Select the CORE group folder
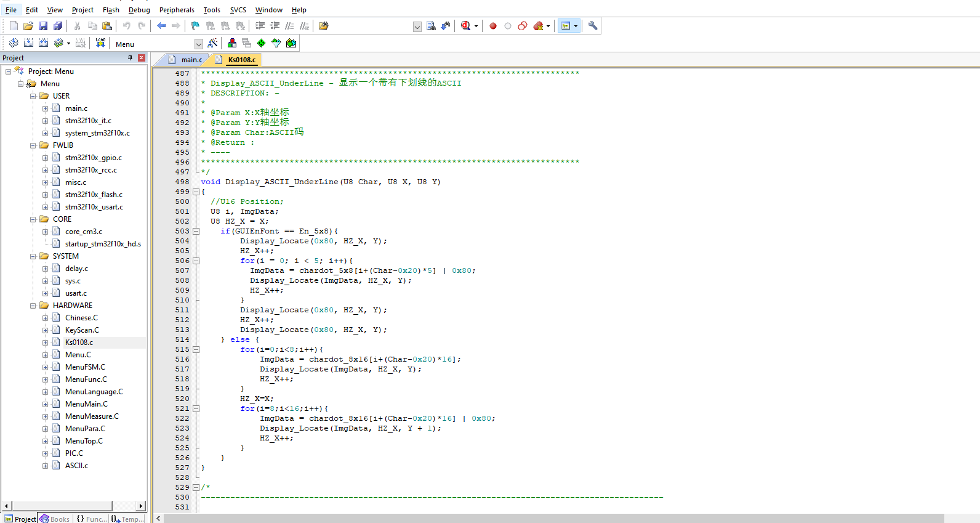 (62, 219)
